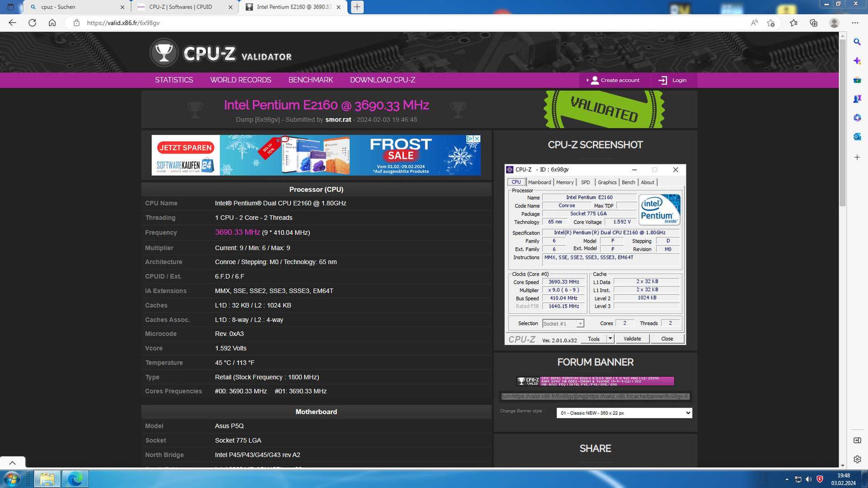Close the advertisement via X icon
The image size is (868, 488).
tap(476, 139)
